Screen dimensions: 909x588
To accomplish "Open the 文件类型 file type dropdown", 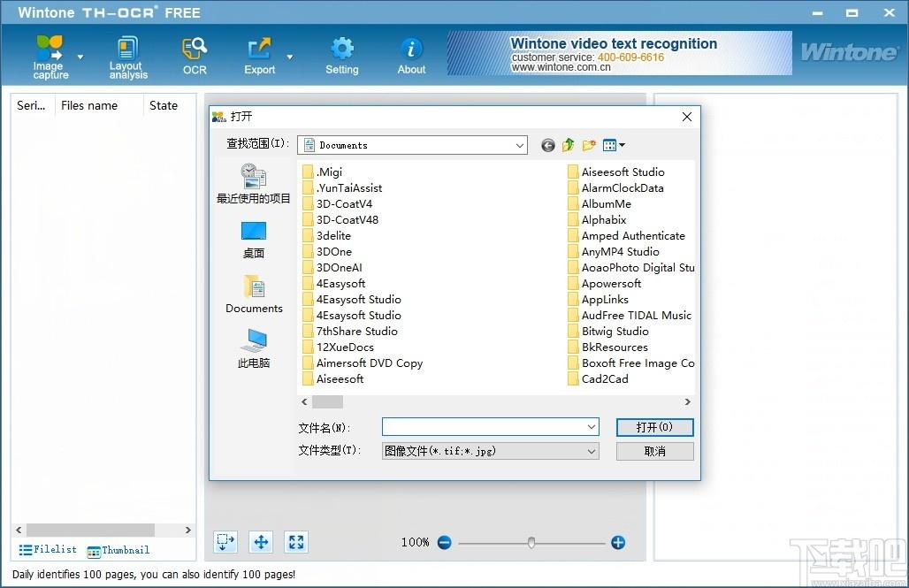I will (x=491, y=451).
